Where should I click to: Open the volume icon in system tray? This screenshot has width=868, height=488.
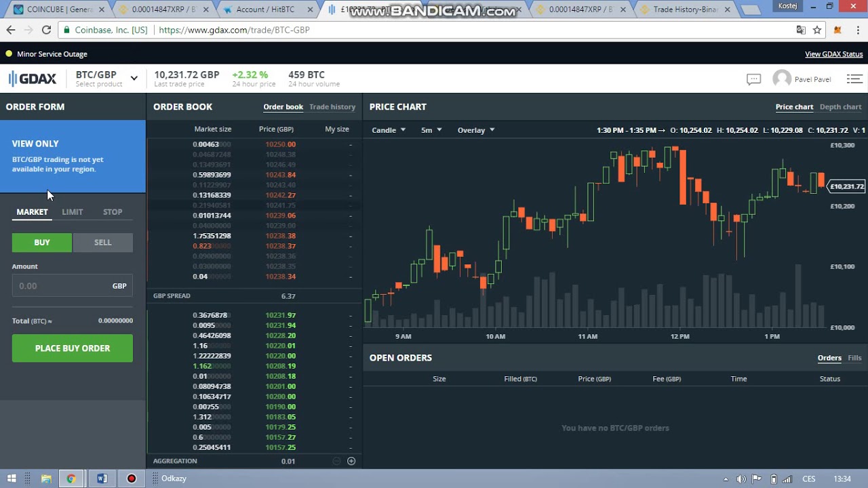(x=741, y=479)
